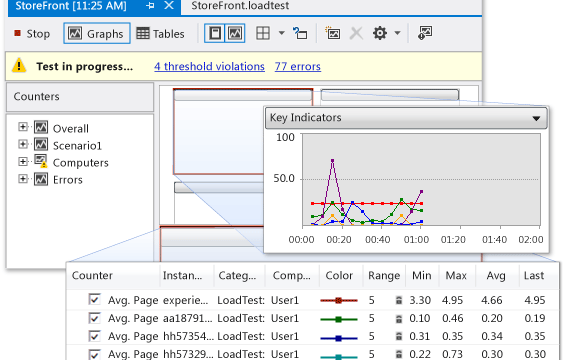Stop the running load test
Screen dimensions: 564x360
32,34
